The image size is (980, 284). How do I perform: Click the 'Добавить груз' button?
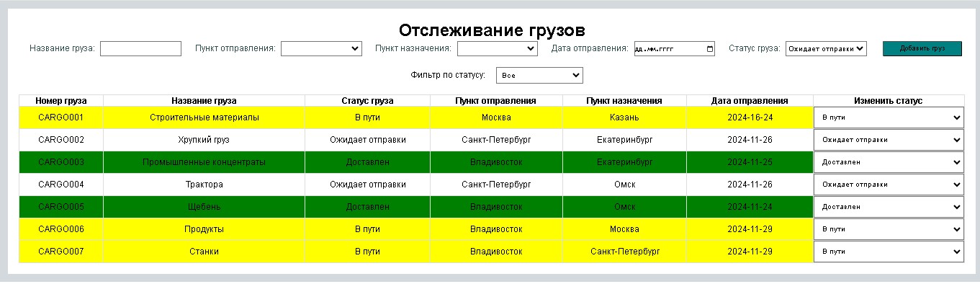coord(922,48)
